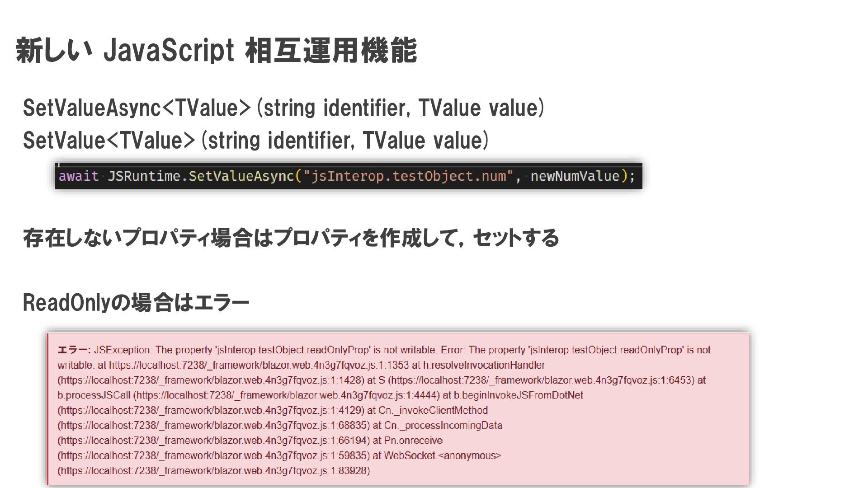The width and height of the screenshot is (868, 488).
Task: Click the SetValue<TValue> method signature line
Action: 255,141
